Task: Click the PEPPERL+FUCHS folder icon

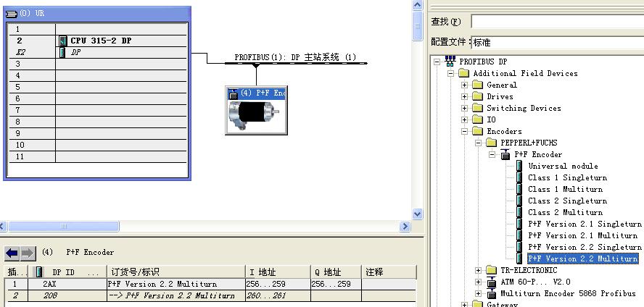Action: 491,143
